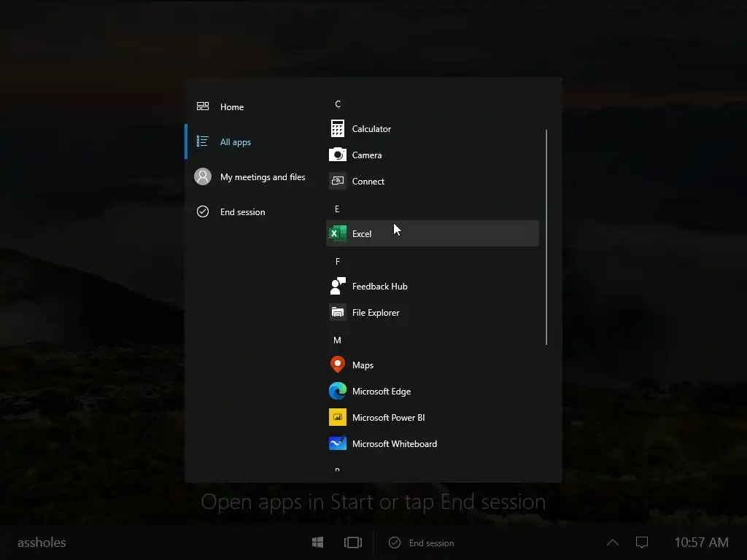
Task: Click the device name in the taskbar
Action: (42, 542)
